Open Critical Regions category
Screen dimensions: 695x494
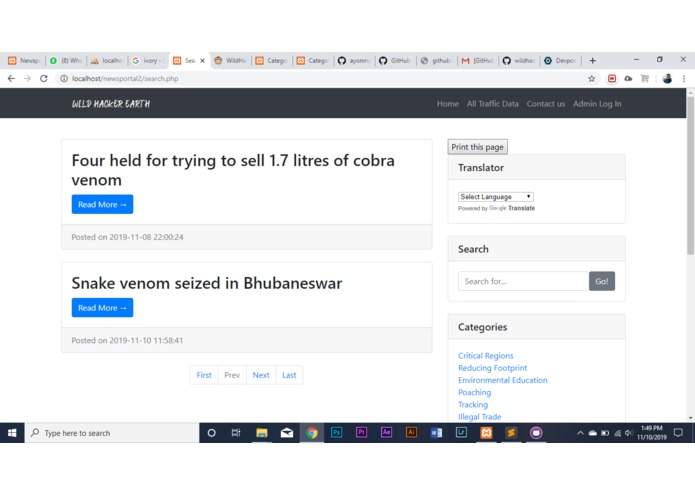click(x=485, y=355)
